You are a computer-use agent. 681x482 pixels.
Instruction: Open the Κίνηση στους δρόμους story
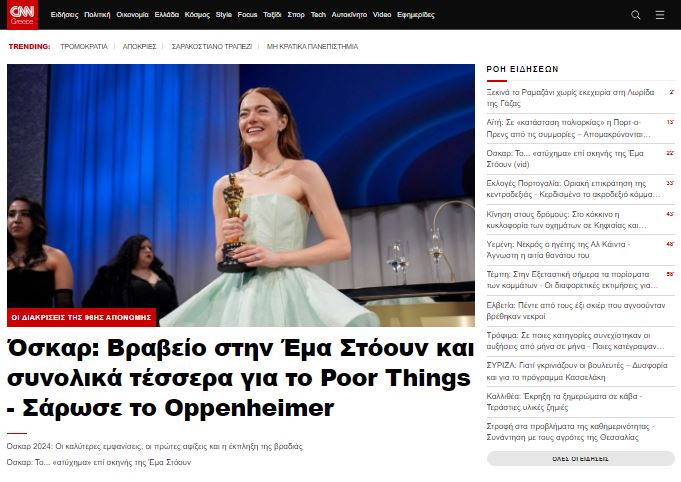point(566,220)
